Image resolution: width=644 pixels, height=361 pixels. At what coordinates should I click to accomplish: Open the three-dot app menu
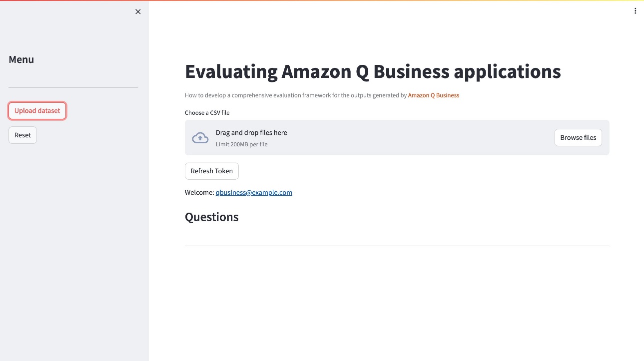coord(636,11)
